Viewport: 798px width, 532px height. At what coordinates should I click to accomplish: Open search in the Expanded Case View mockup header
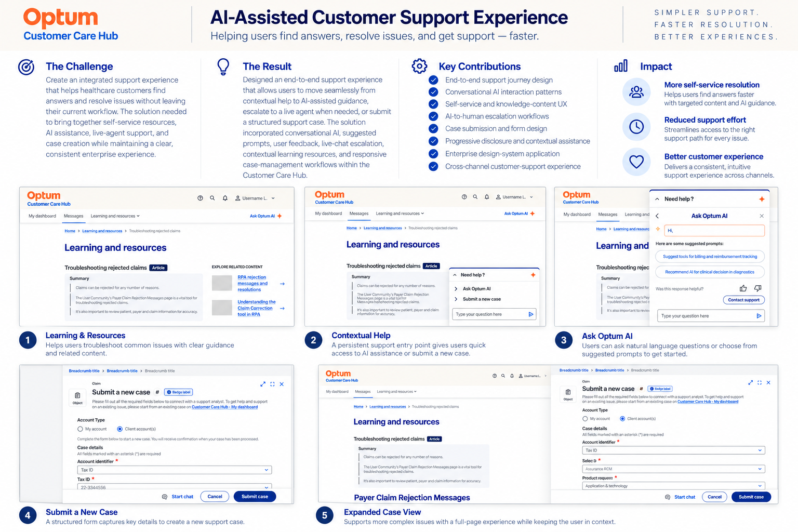503,376
